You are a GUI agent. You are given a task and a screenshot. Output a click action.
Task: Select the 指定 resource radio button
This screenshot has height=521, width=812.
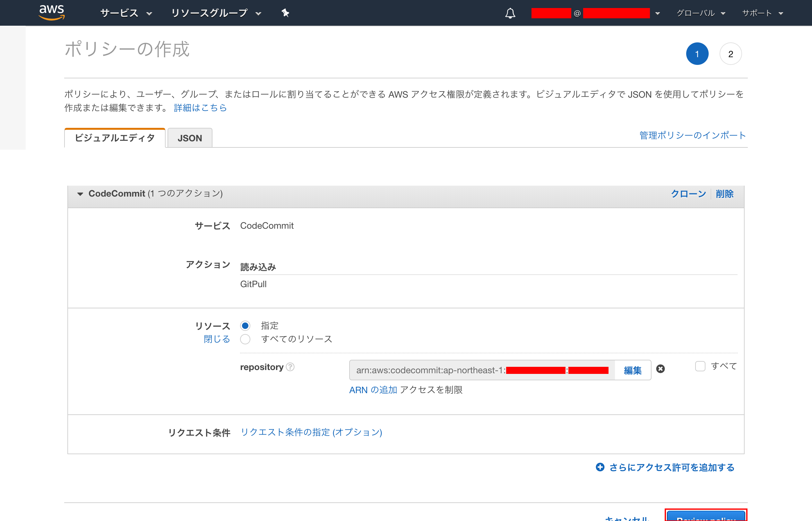pos(246,326)
